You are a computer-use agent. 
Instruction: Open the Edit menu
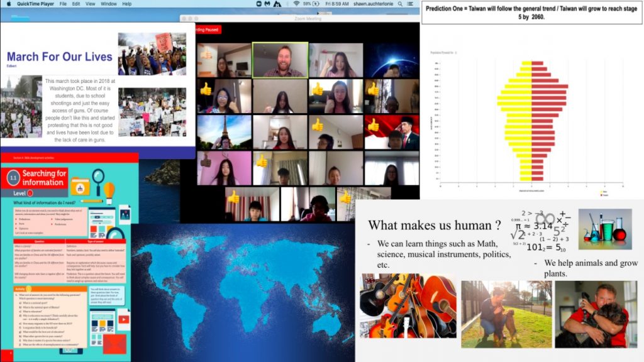coord(76,4)
